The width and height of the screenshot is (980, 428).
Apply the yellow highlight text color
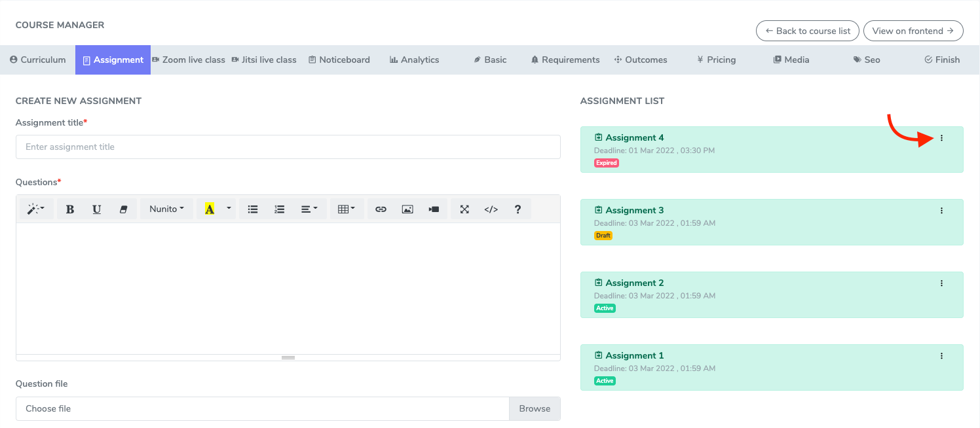point(210,209)
